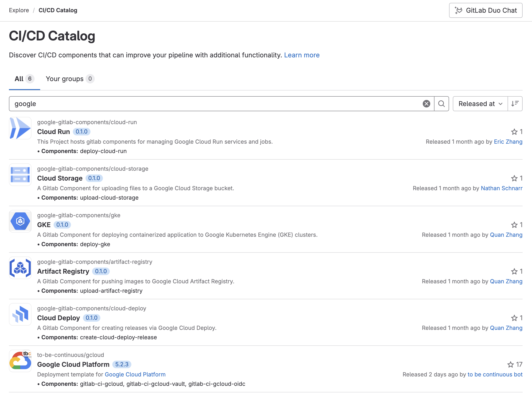Image resolution: width=532 pixels, height=395 pixels.
Task: Visit Nathan Schnarr's profile
Action: tap(502, 188)
